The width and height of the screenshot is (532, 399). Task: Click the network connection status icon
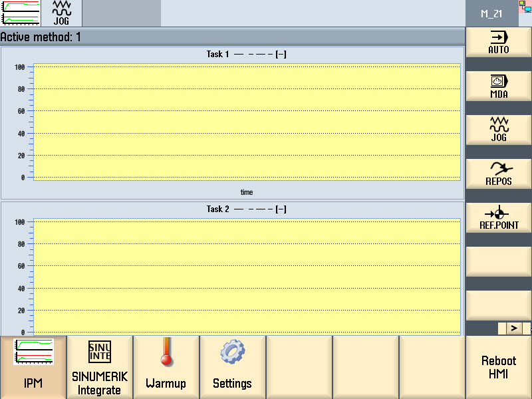525,7
